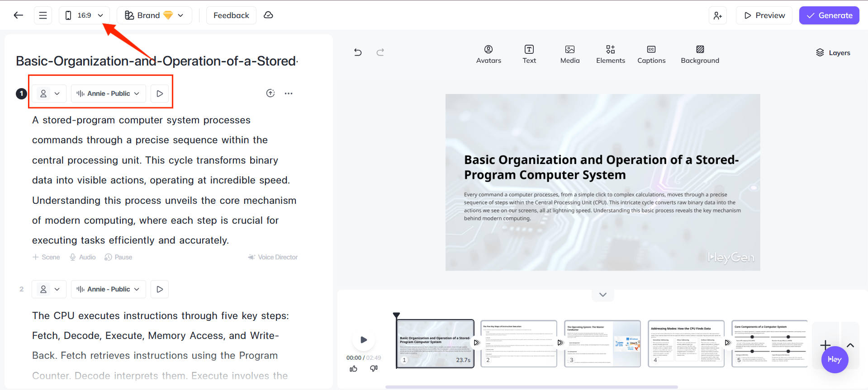Open the Background tool
The image size is (868, 390).
[700, 54]
